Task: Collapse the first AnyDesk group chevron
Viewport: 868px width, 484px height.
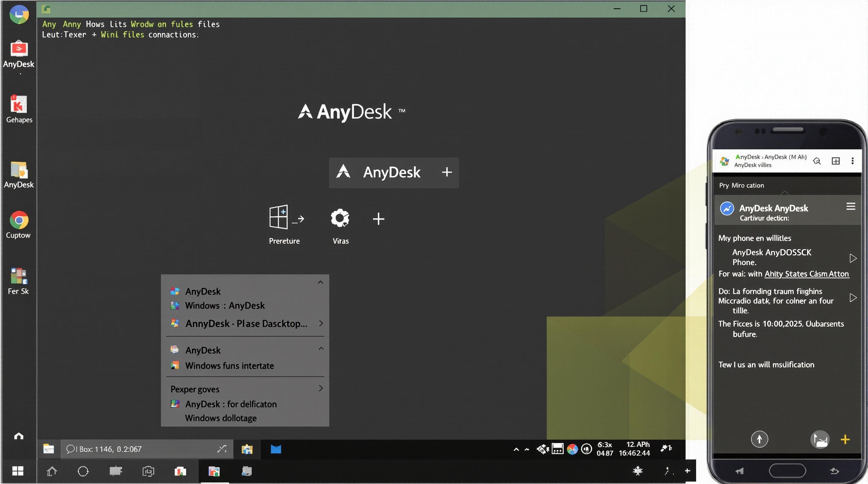Action: tap(320, 282)
